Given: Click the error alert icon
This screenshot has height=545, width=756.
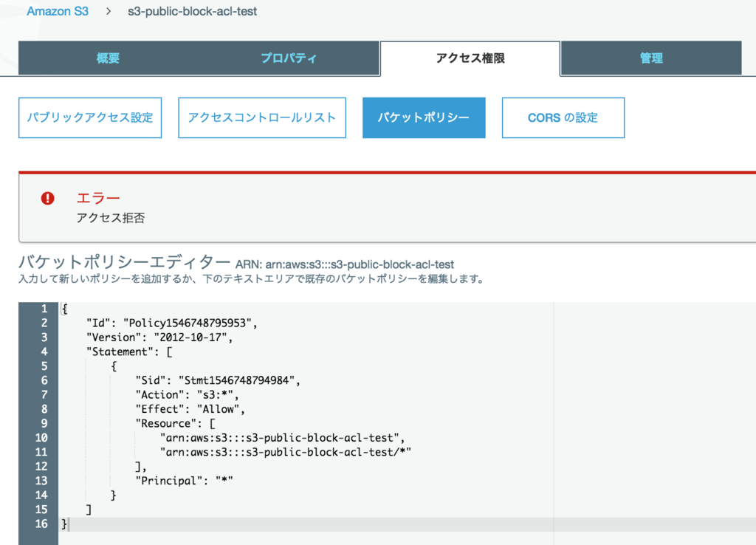Looking at the screenshot, I should (x=47, y=199).
